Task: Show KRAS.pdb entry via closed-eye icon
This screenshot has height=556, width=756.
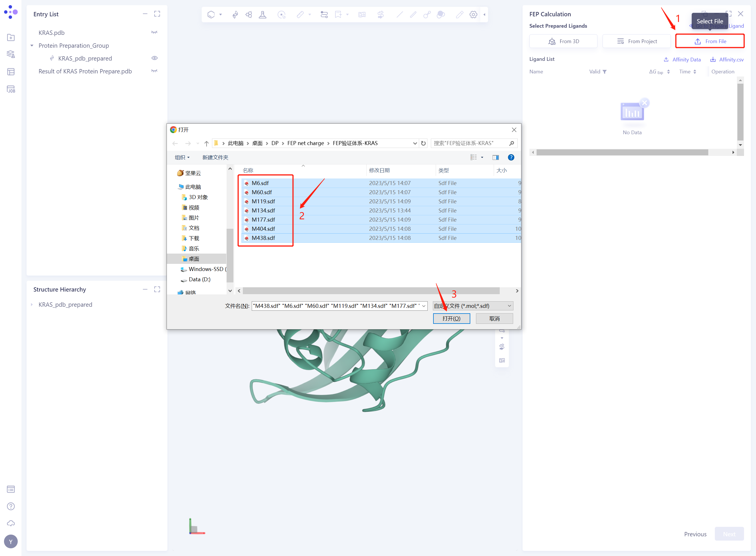Action: point(155,32)
